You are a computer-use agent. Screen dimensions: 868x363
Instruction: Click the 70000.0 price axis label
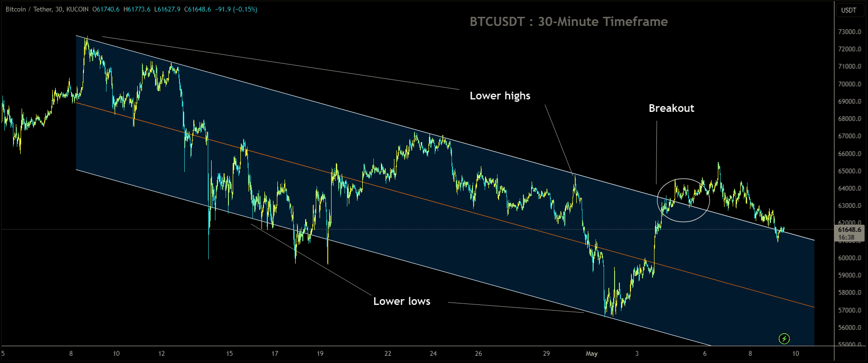point(850,84)
